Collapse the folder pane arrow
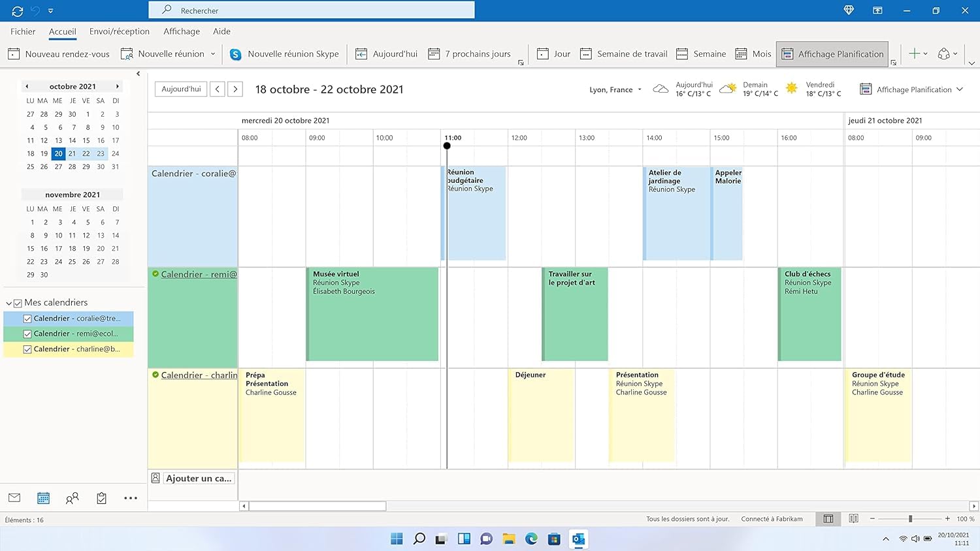 click(138, 73)
